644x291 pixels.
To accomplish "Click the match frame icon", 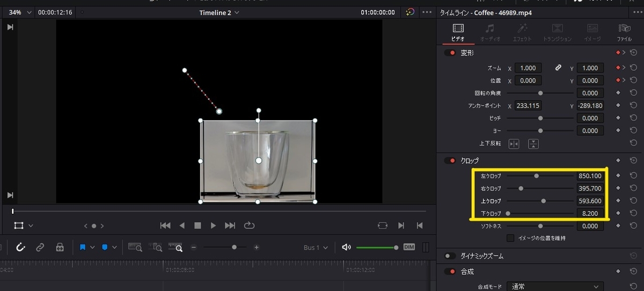I will (x=382, y=225).
